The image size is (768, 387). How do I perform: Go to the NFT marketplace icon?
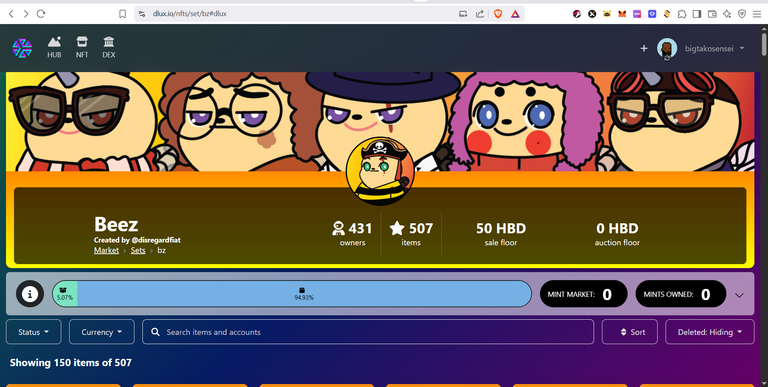point(82,48)
